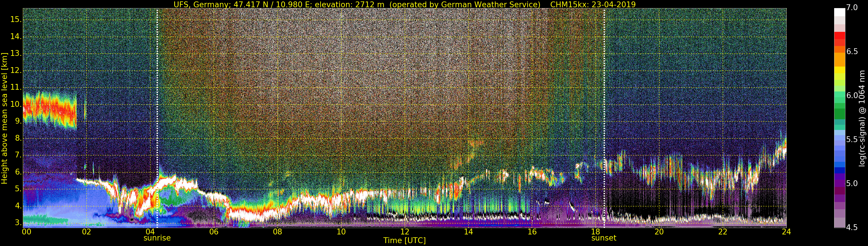Click the "sunrise" label below the time axis
Screen dimensions: 868x246
click(x=157, y=238)
